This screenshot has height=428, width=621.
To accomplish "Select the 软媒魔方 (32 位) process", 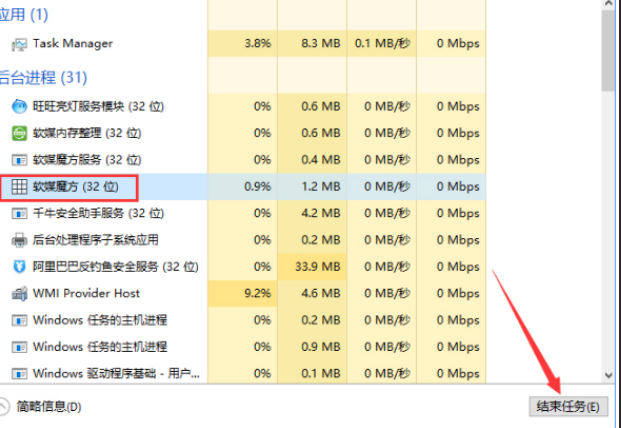I will click(243, 186).
